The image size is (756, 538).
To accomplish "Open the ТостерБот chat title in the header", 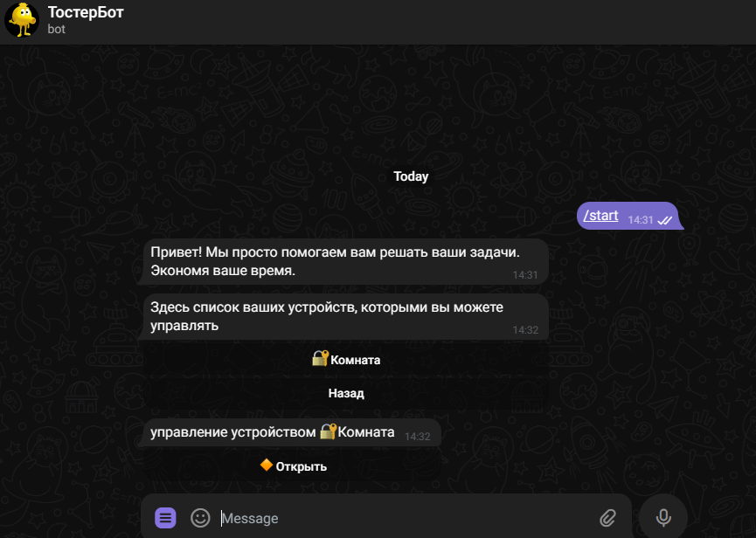I will 86,12.
